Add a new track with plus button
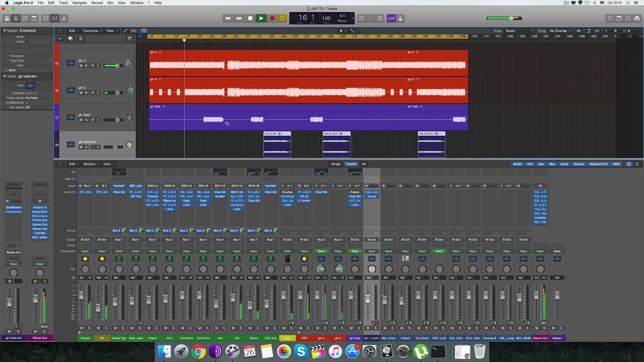Screen dimensions: 644x362 pyautogui.click(x=60, y=39)
